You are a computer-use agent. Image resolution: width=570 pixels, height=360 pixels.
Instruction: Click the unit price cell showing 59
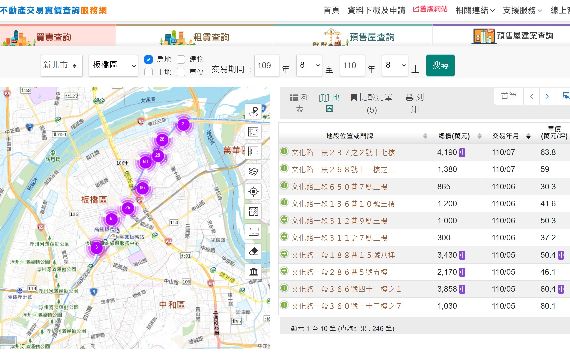click(545, 169)
